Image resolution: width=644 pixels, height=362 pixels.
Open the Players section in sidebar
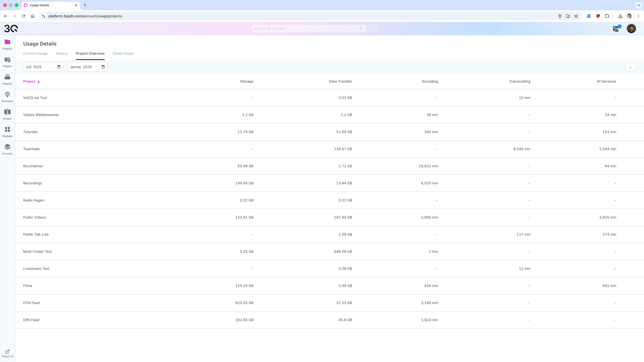[x=7, y=60]
